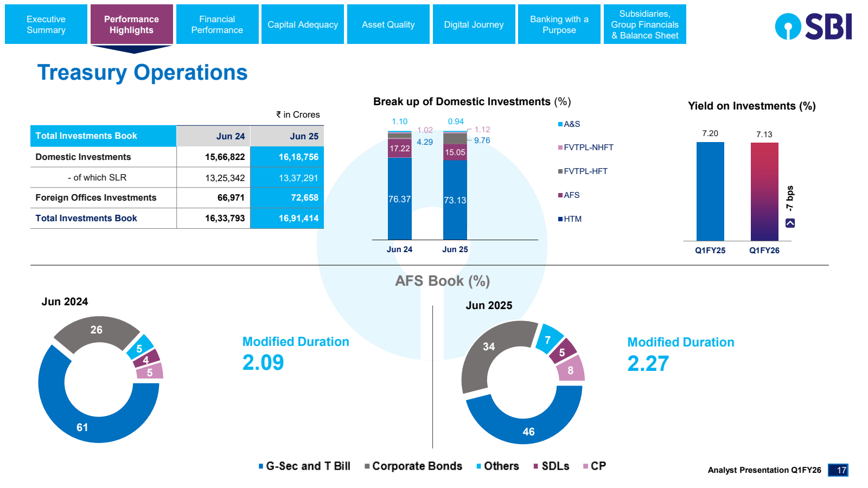
Task: Click the value 13,37,291
Action: [x=298, y=178]
